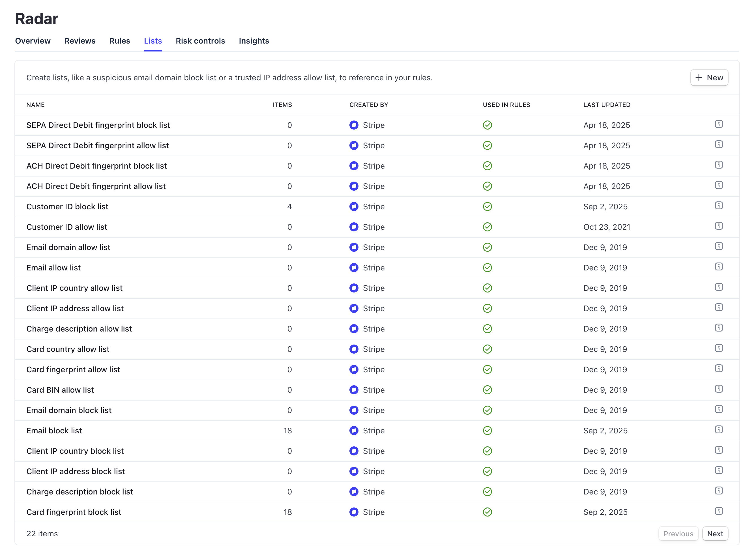This screenshot has height=555, width=756.
Task: Click the Stripe creator icon on Customer ID block list row
Action: [x=354, y=206]
